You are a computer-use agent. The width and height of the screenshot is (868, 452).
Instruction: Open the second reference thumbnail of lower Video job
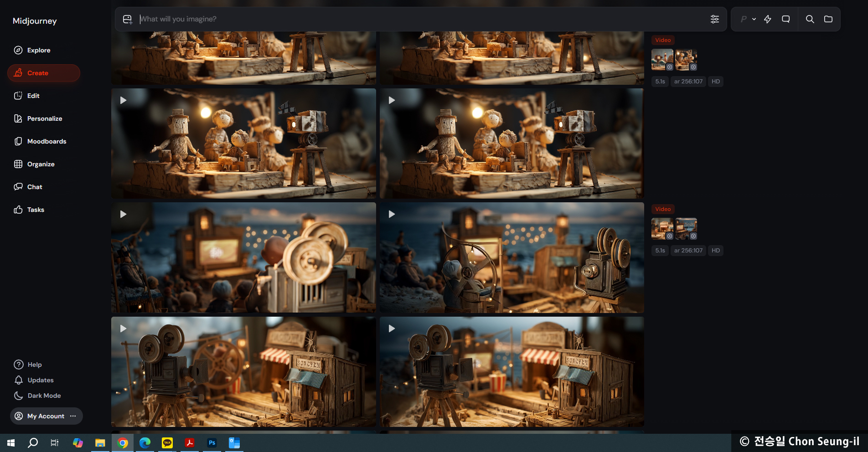[x=686, y=229]
